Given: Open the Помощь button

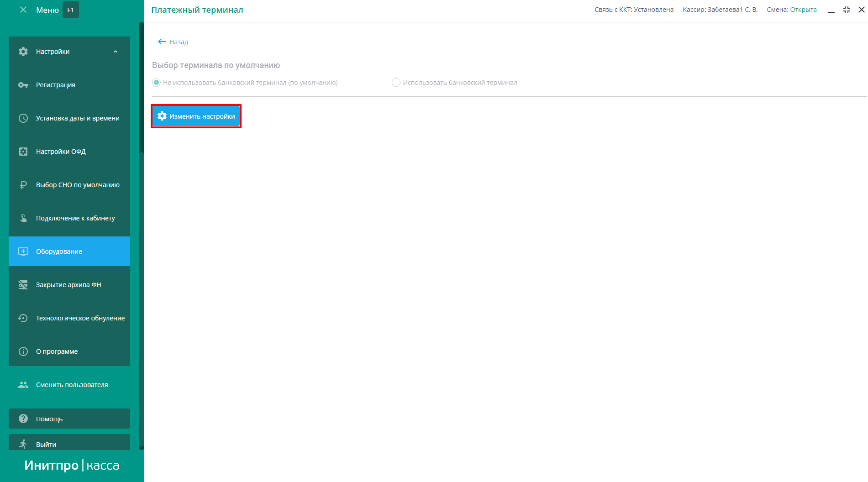Looking at the screenshot, I should (69, 419).
